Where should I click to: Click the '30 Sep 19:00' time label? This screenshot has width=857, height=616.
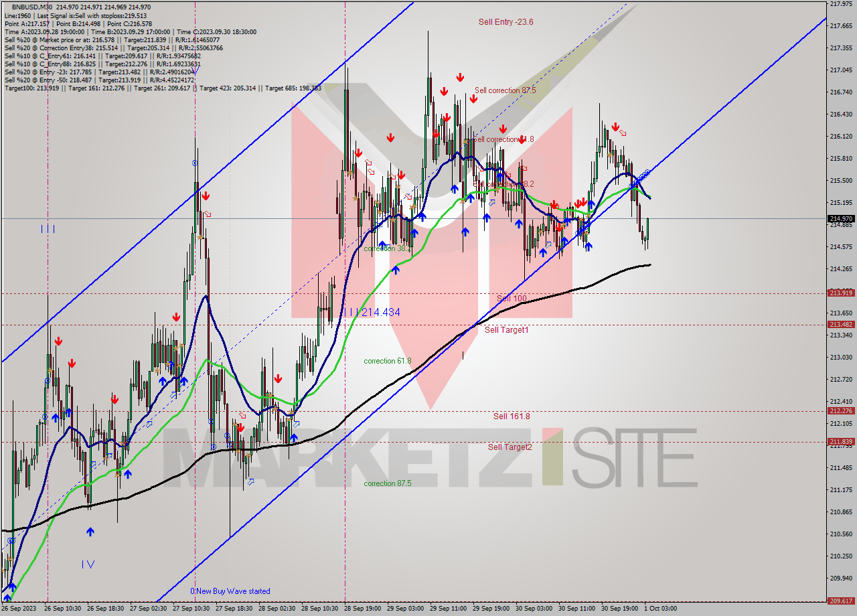[x=620, y=609]
